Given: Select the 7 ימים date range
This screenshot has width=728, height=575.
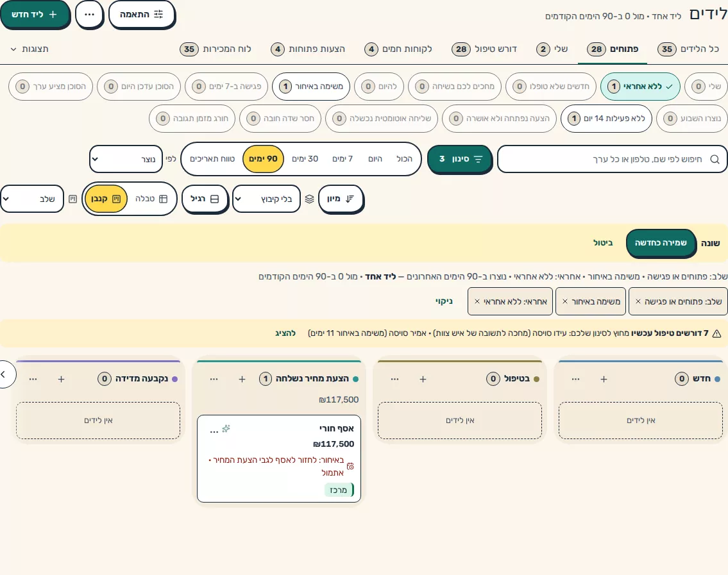Looking at the screenshot, I should 343,159.
